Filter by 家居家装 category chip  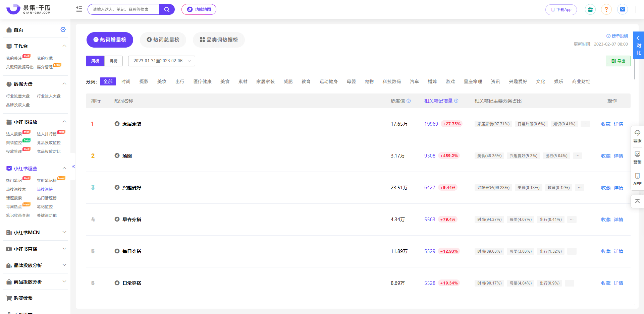click(266, 81)
